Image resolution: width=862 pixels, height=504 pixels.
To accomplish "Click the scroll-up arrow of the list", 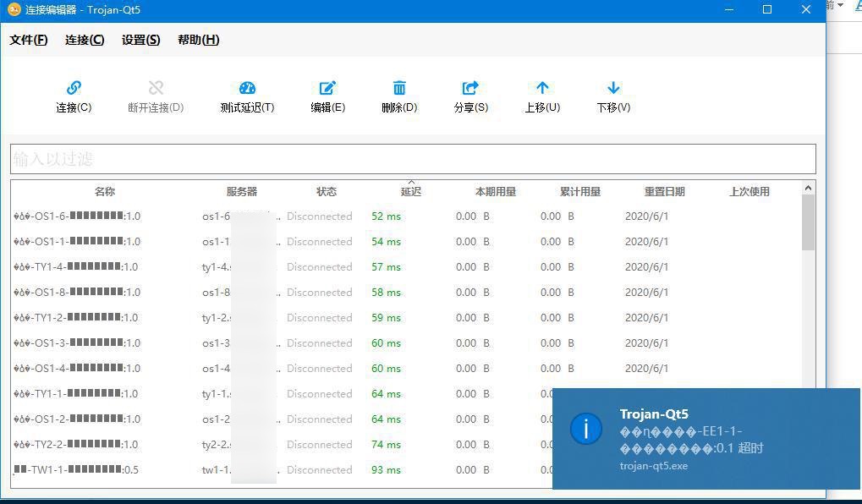I will pos(808,188).
